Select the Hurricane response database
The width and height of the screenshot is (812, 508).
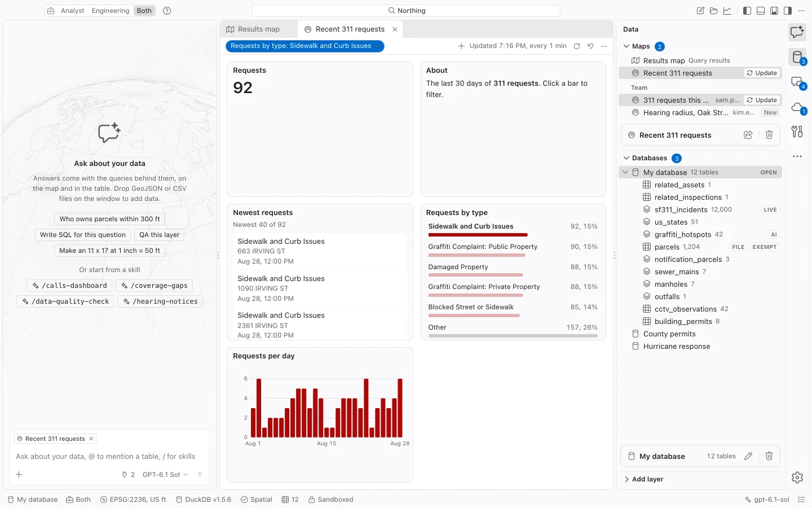click(700, 347)
